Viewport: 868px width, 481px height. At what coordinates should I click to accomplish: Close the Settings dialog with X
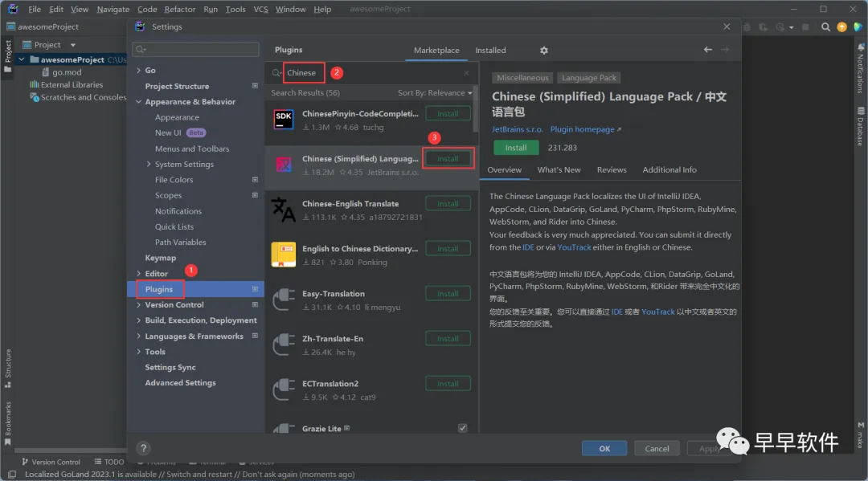click(727, 26)
